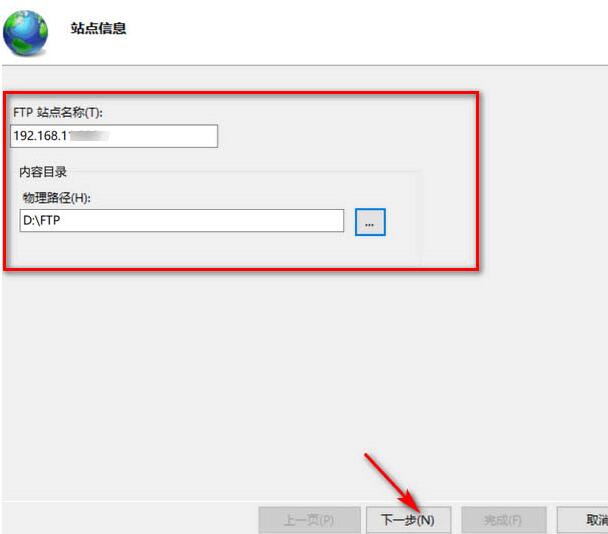Viewport: 608px width, 534px height.
Task: Click the 完成(F) finish button
Action: [x=504, y=520]
